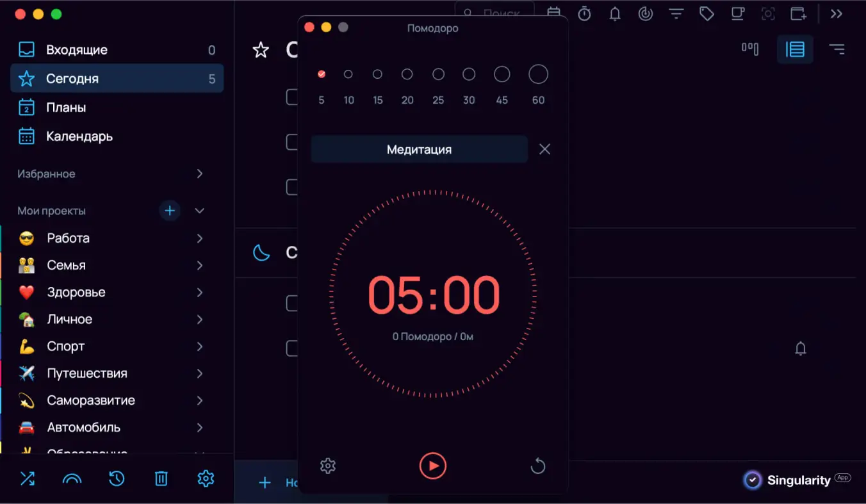The image size is (866, 504).
Task: Choose the 10 minute timer option
Action: (348, 74)
